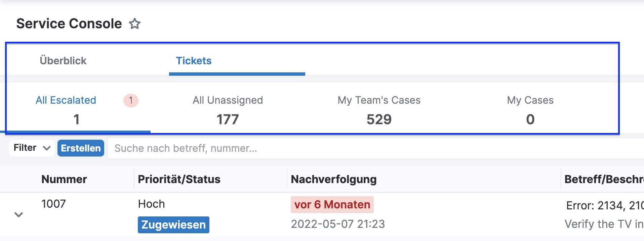Select the Tickets tab
Image resolution: width=644 pixels, height=241 pixels.
click(194, 61)
